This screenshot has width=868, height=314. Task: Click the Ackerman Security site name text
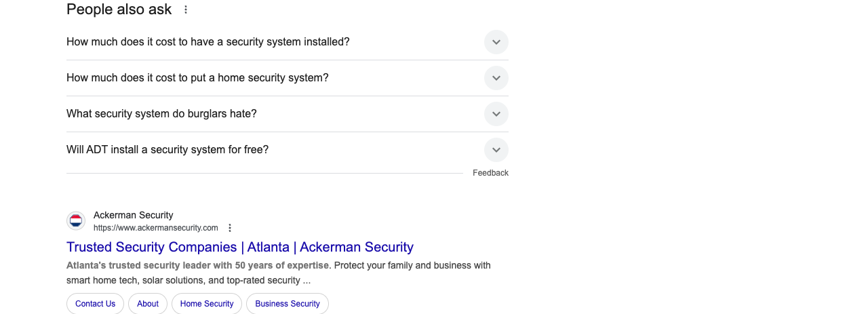point(134,215)
